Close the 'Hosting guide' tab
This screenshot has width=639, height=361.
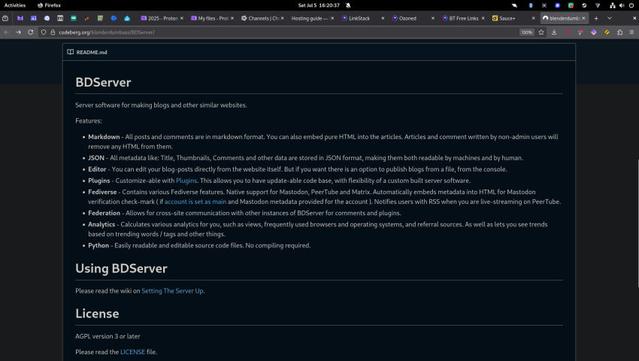coord(333,18)
